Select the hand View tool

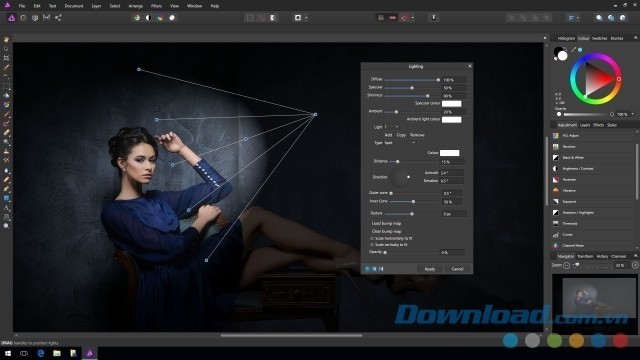pyautogui.click(x=6, y=40)
